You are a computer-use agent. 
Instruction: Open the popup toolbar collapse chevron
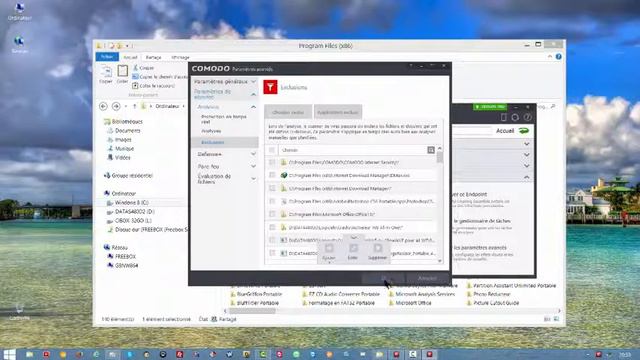point(354,237)
